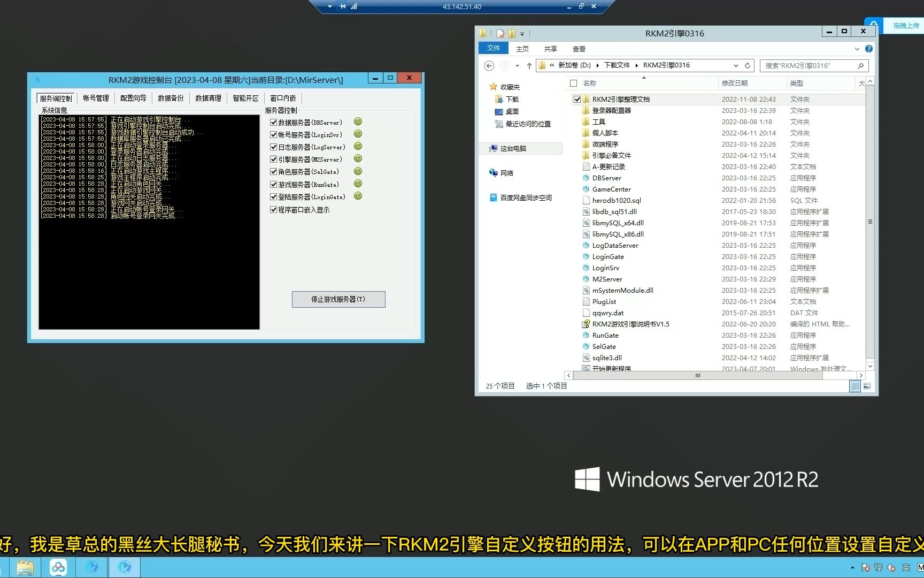Viewport: 924px width, 578px height.
Task: Expand the quick access toolbar dropdown
Action: [522, 33]
